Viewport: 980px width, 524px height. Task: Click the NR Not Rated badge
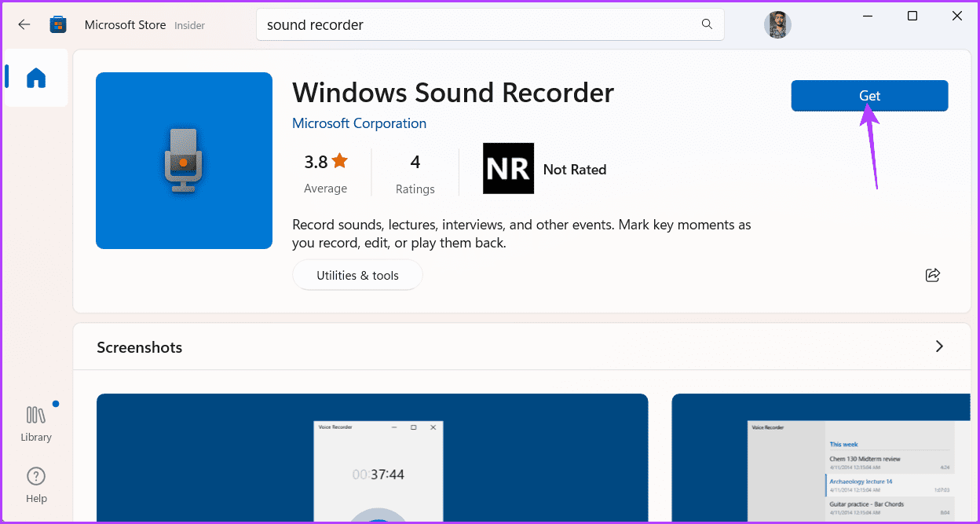click(508, 168)
